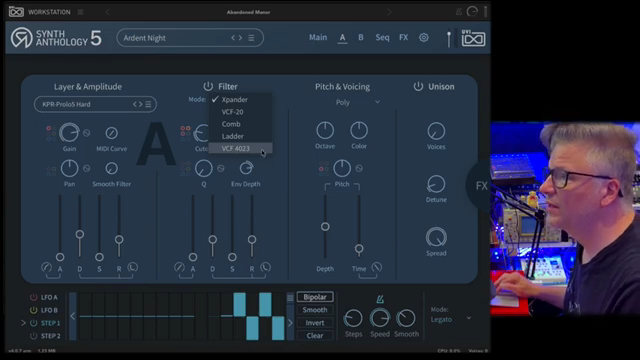The width and height of the screenshot is (640, 360).
Task: Click pitch Time slider handle
Action: [x=359, y=249]
